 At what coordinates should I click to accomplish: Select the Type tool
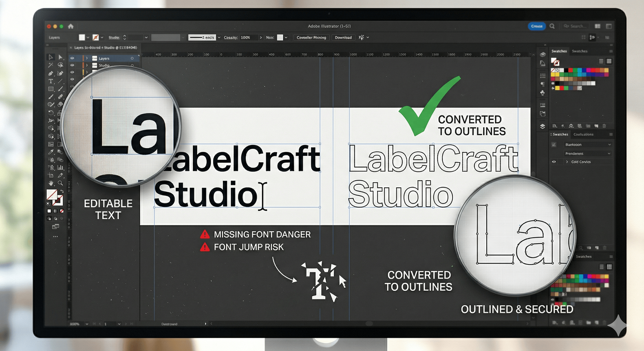coord(51,81)
